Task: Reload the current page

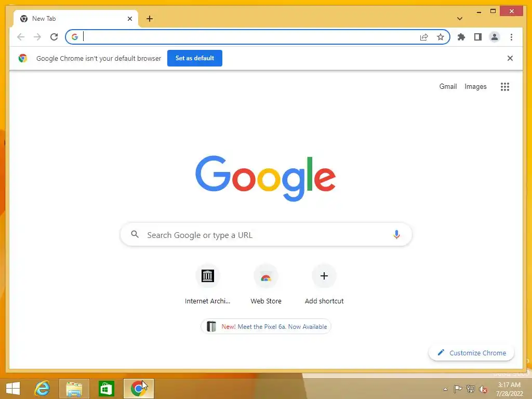Action: click(x=54, y=37)
